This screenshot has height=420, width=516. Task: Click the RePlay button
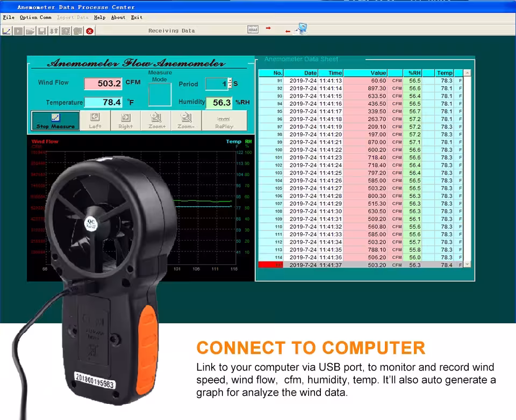(224, 121)
